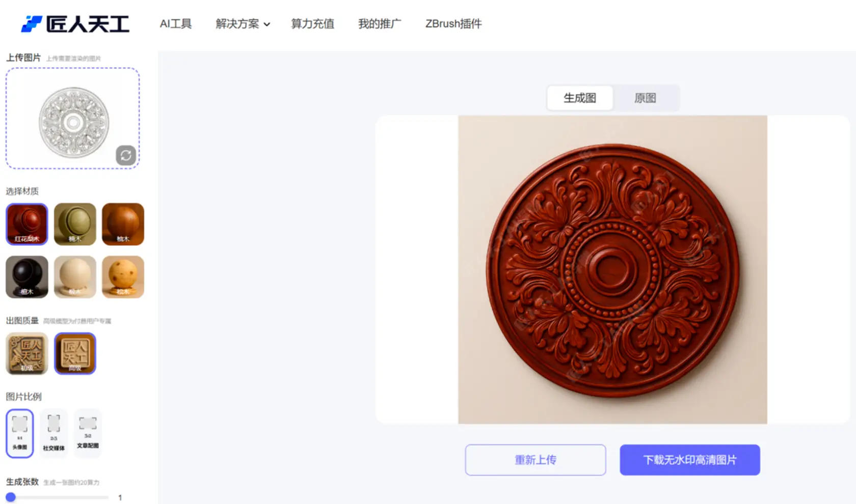Image resolution: width=856 pixels, height=504 pixels.
Task: Click 下载无水印高清图片 download button
Action: click(x=689, y=460)
